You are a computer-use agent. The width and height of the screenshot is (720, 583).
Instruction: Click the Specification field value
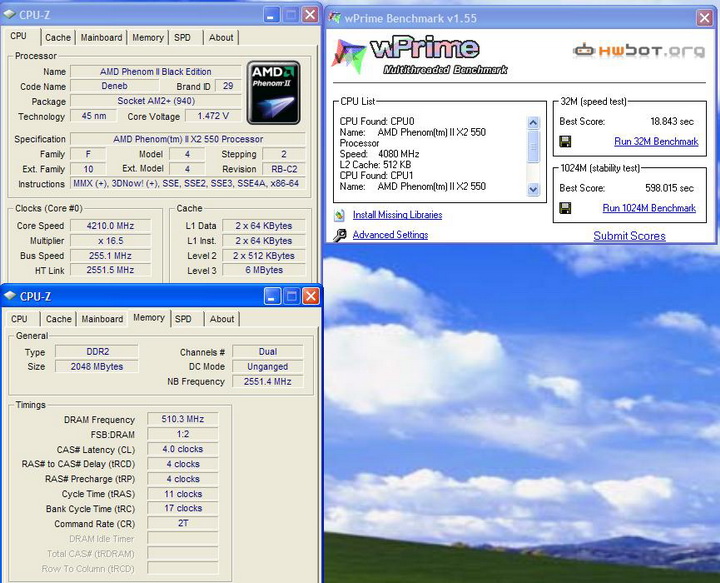pos(188,139)
